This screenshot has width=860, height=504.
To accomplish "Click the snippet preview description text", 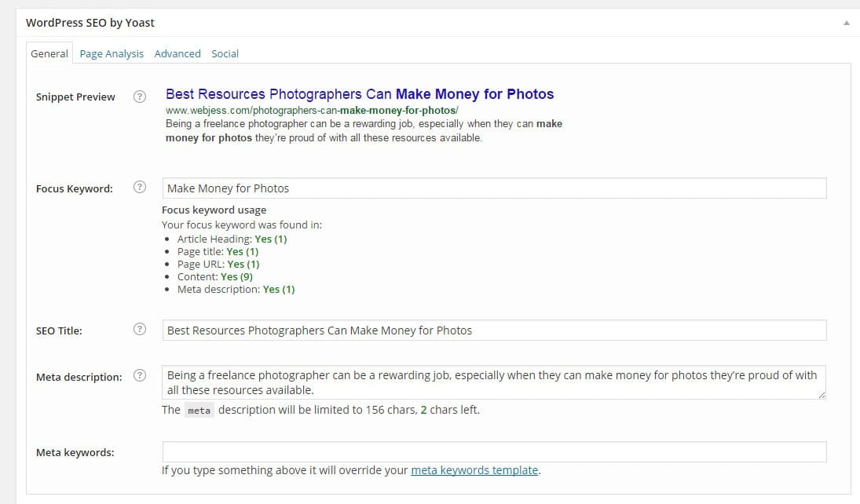I will coord(364,130).
